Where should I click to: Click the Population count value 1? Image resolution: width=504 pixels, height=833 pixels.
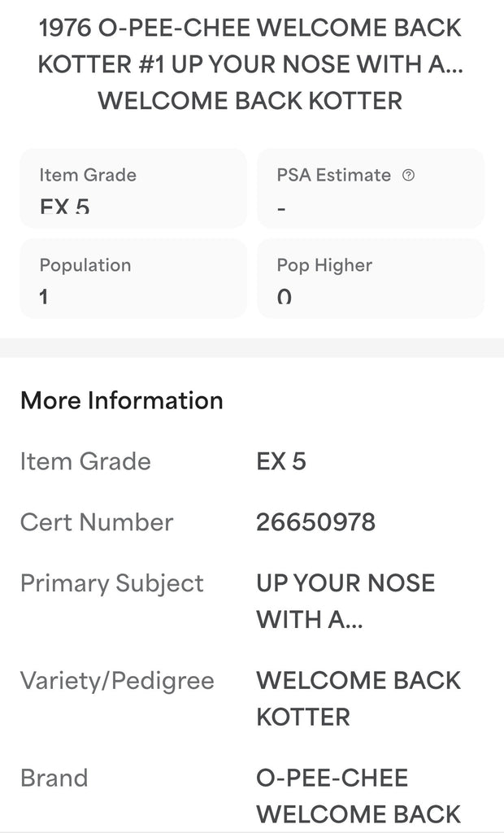coord(44,297)
